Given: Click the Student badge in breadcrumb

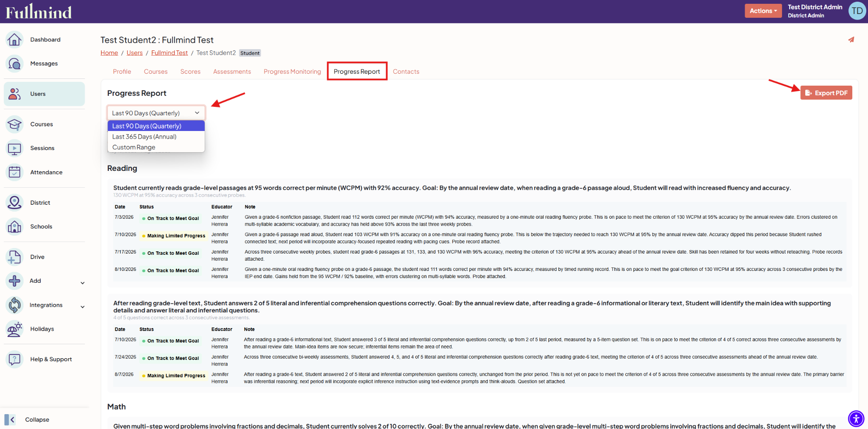Looking at the screenshot, I should tap(250, 53).
